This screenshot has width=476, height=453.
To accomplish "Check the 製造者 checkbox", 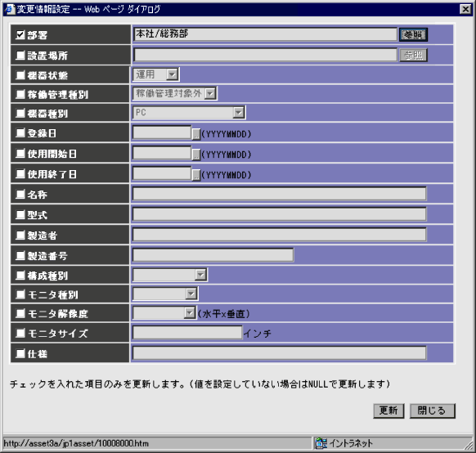I will 20,235.
